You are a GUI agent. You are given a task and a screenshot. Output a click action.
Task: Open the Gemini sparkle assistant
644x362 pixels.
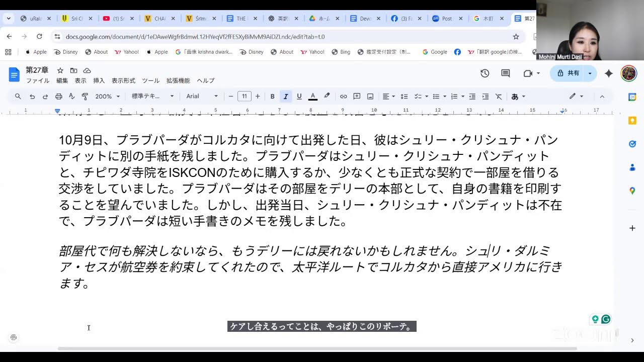pos(609,73)
